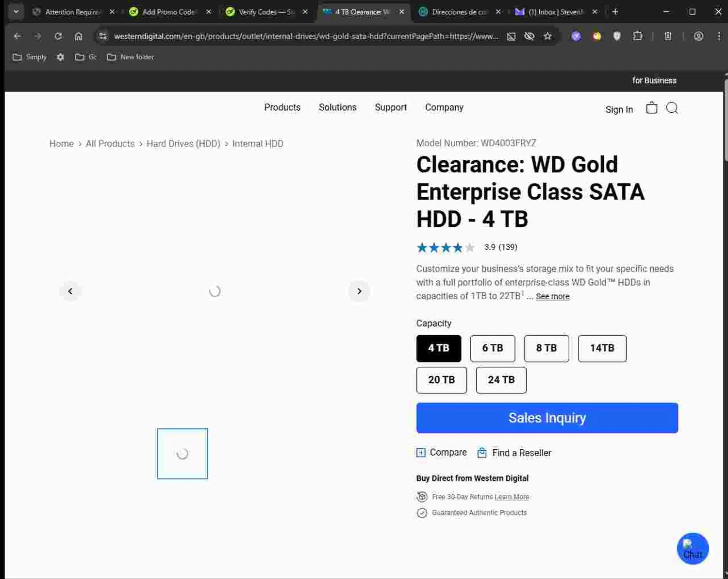728x579 pixels.
Task: Open the browser home page
Action: tap(79, 36)
